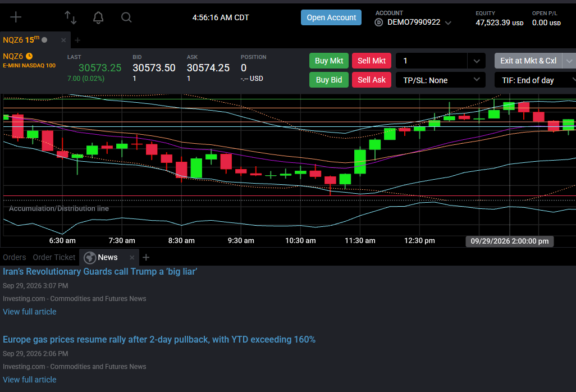Image resolution: width=576 pixels, height=392 pixels.
Task: Click the 09/29/2026 2:00:00 pm time marker
Action: point(510,241)
